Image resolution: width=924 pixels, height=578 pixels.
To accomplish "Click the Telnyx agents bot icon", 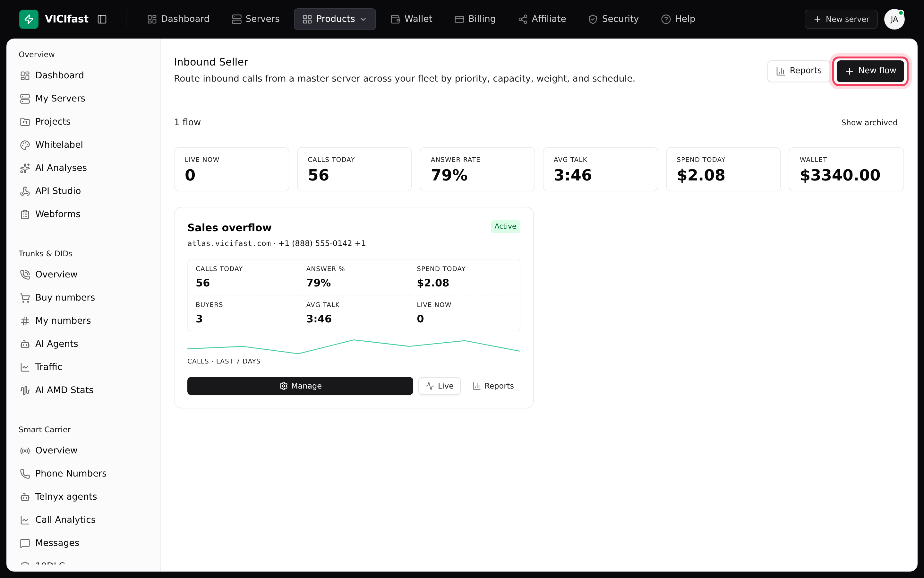I will tap(25, 497).
